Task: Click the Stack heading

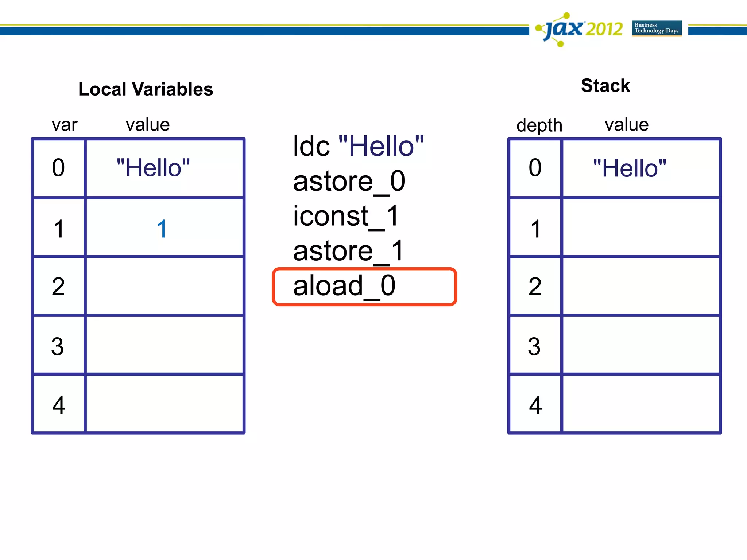Action: 605,86
